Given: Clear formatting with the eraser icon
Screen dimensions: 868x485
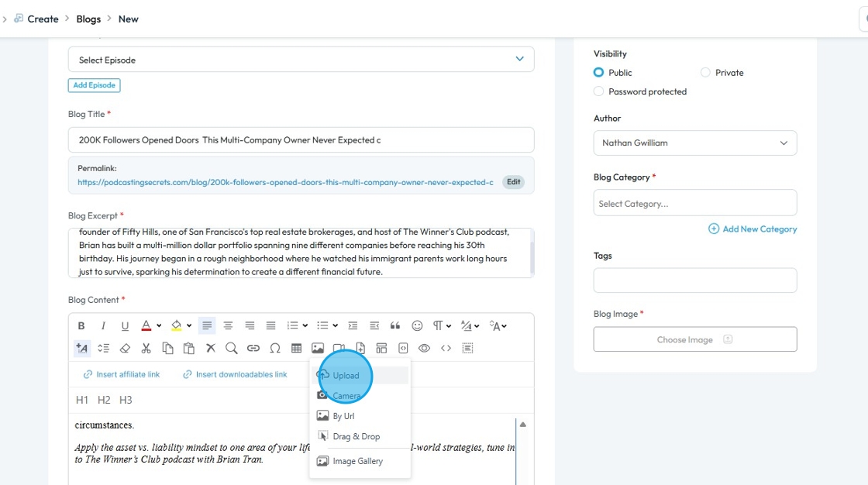Looking at the screenshot, I should (125, 348).
